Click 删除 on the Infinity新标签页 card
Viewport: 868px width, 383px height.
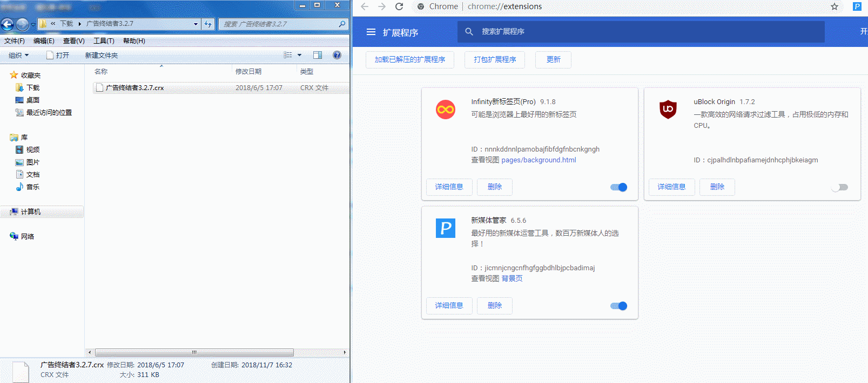pyautogui.click(x=495, y=187)
